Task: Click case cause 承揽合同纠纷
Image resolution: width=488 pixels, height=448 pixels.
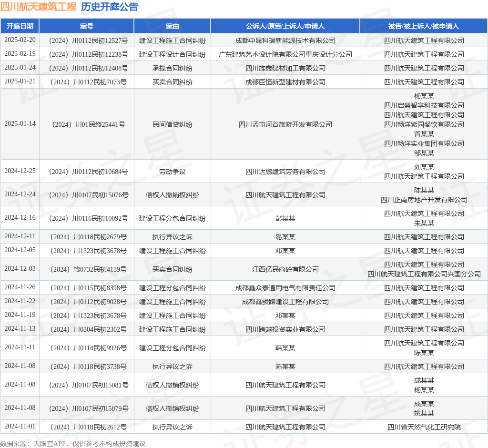Action: tap(173, 68)
